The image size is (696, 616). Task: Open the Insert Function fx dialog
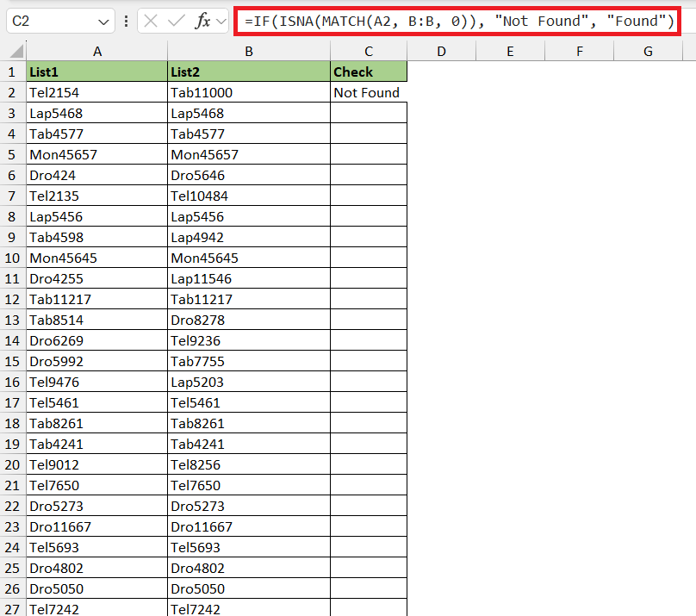(203, 22)
